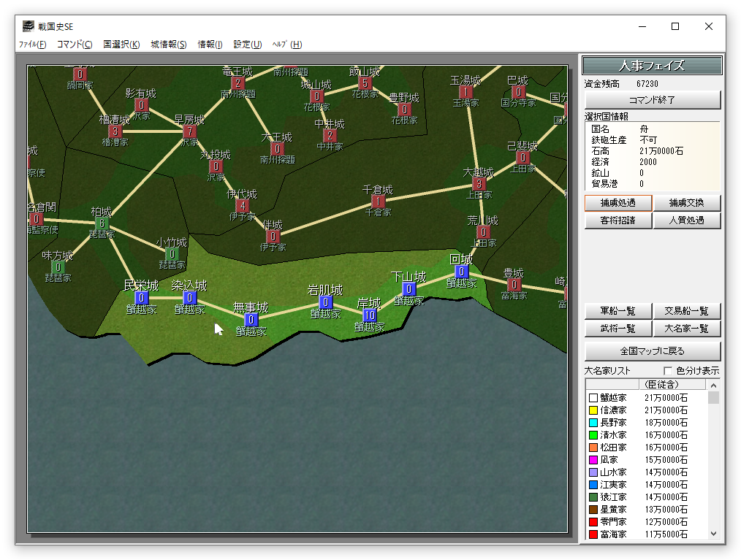The height and width of the screenshot is (560, 741).
Task: Click the 捕虜交換 button
Action: click(687, 203)
